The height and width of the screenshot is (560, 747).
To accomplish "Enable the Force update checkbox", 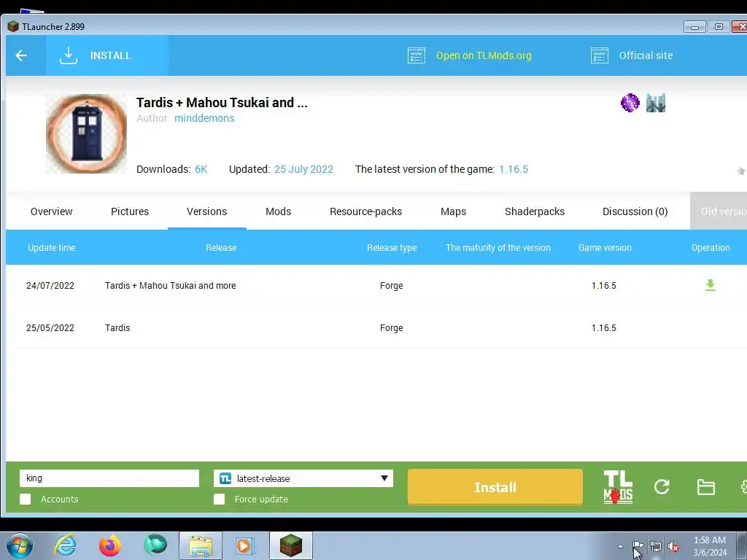I will point(219,499).
